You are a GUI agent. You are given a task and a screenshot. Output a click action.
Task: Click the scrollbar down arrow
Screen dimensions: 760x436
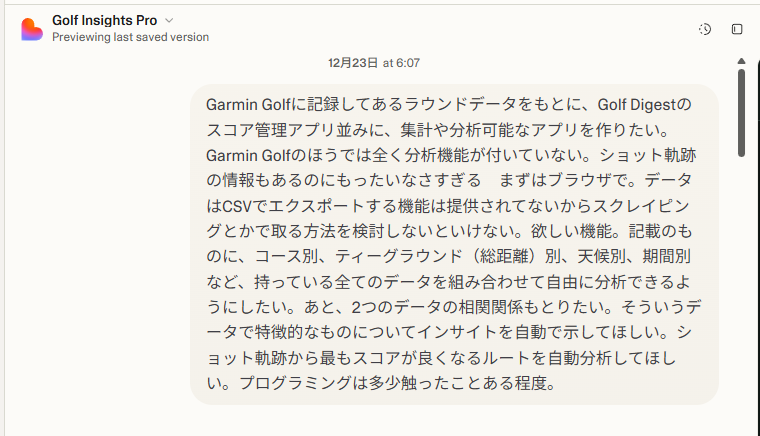(x=741, y=428)
